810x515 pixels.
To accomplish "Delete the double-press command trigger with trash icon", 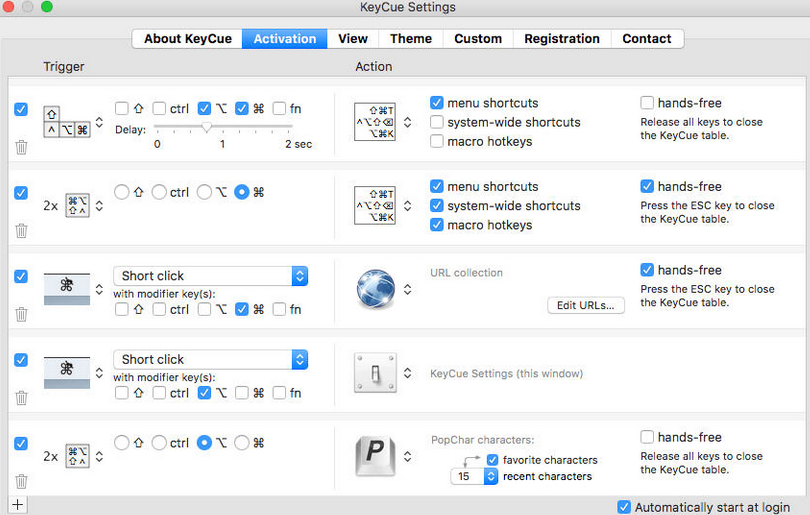I will [x=21, y=230].
